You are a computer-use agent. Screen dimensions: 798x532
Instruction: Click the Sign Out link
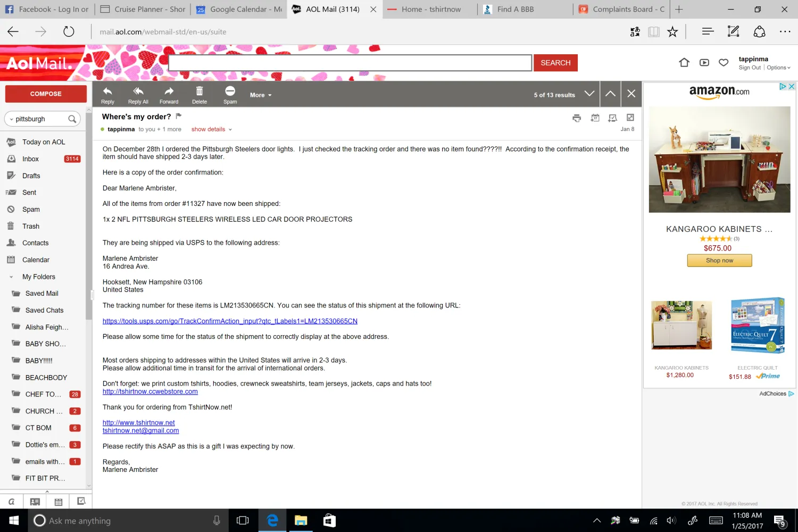pyautogui.click(x=750, y=68)
